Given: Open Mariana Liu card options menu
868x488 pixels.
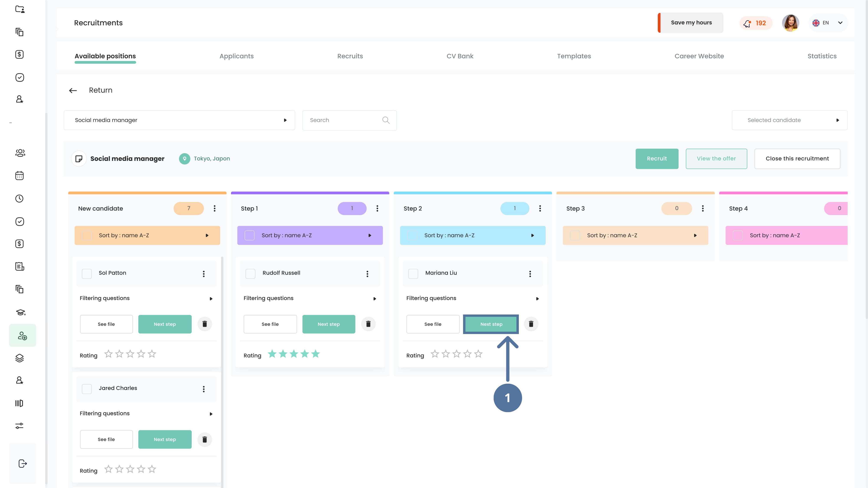Looking at the screenshot, I should click(530, 274).
